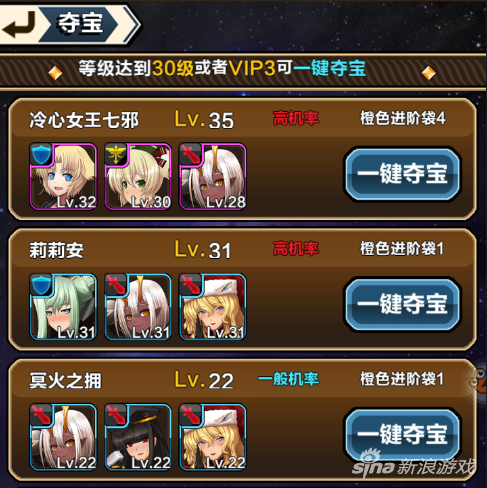Select 莉莉安's Lv.31 horned hero portrait
The image size is (487, 488).
click(138, 307)
